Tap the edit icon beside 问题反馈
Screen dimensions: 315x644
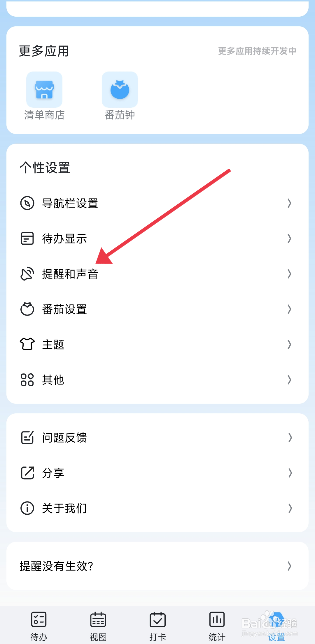pos(27,437)
